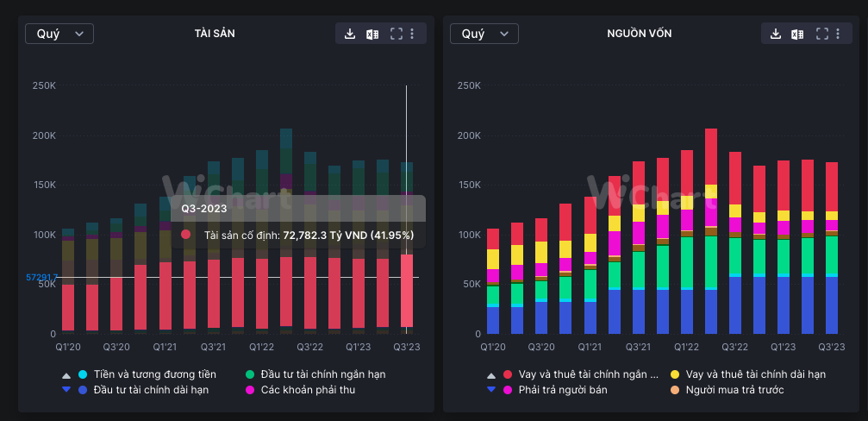Image resolution: width=868 pixels, height=421 pixels.
Task: Page up the Tài Sản legend list
Action: (66, 375)
